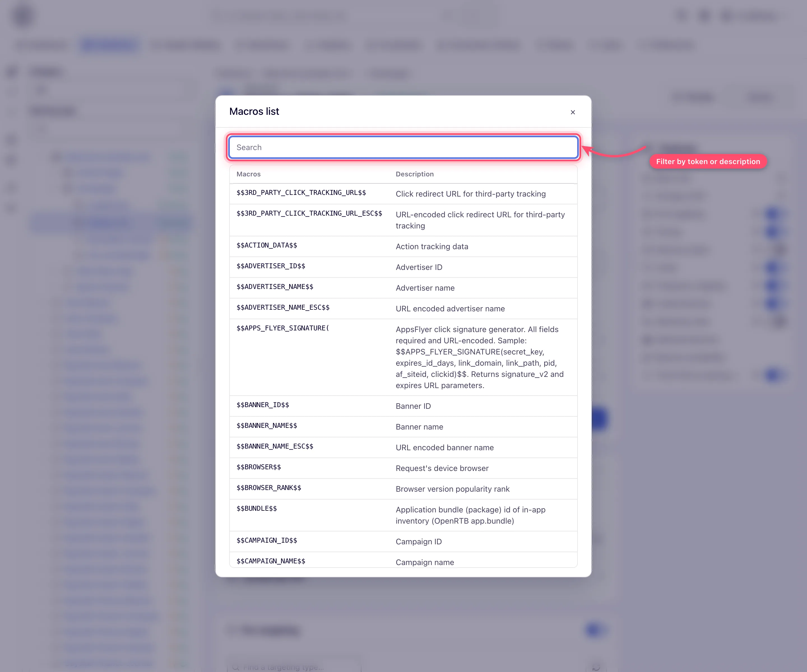Click the AppsFlyer click signature generator description
Screen dimensions: 807x672
tap(480, 358)
